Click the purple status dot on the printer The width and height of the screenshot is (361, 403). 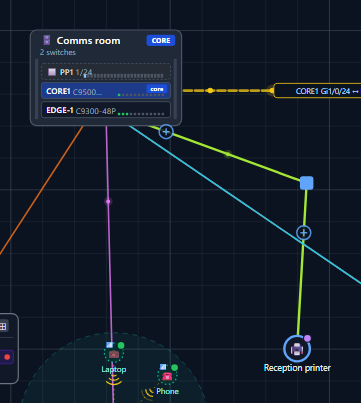click(x=308, y=338)
